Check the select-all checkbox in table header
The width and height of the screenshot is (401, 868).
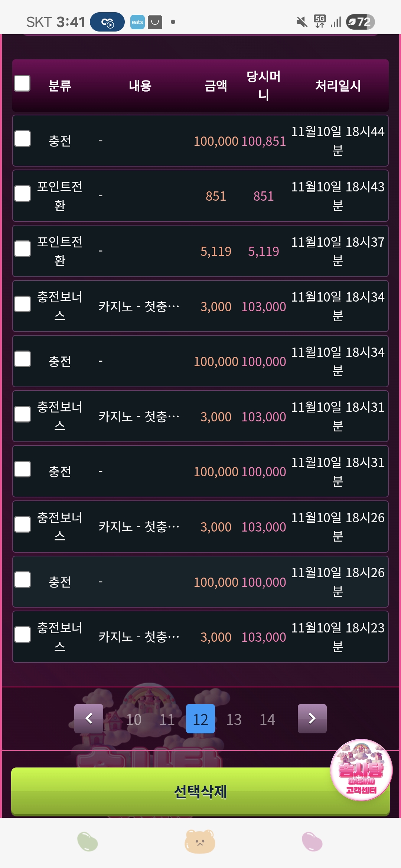(22, 83)
